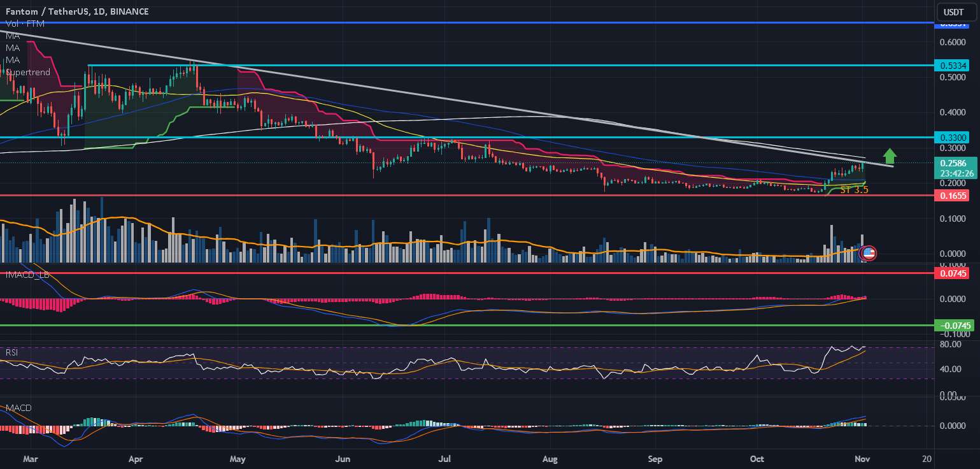980x469 pixels.
Task: Click the Jul date on time axis
Action: coord(446,458)
